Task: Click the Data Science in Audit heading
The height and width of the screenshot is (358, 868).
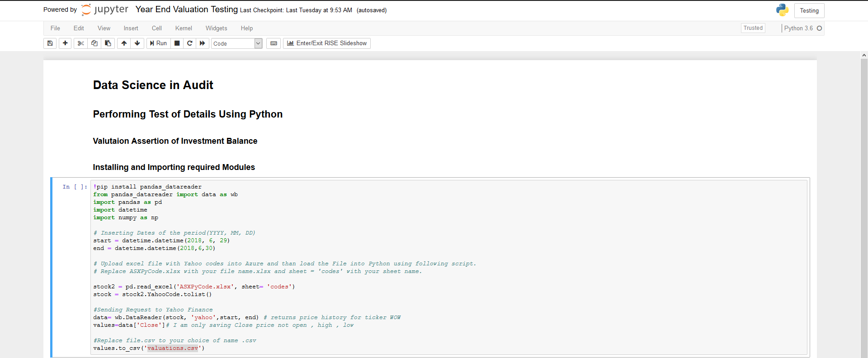Action: [x=153, y=85]
